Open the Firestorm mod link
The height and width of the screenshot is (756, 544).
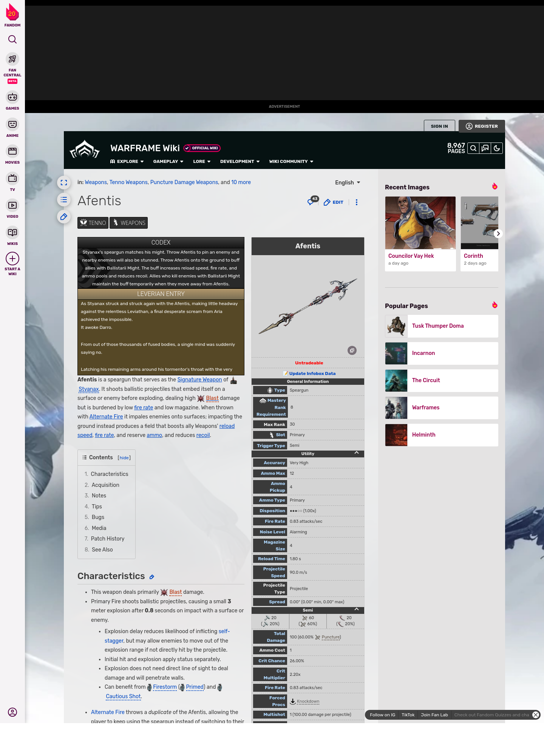coord(165,687)
